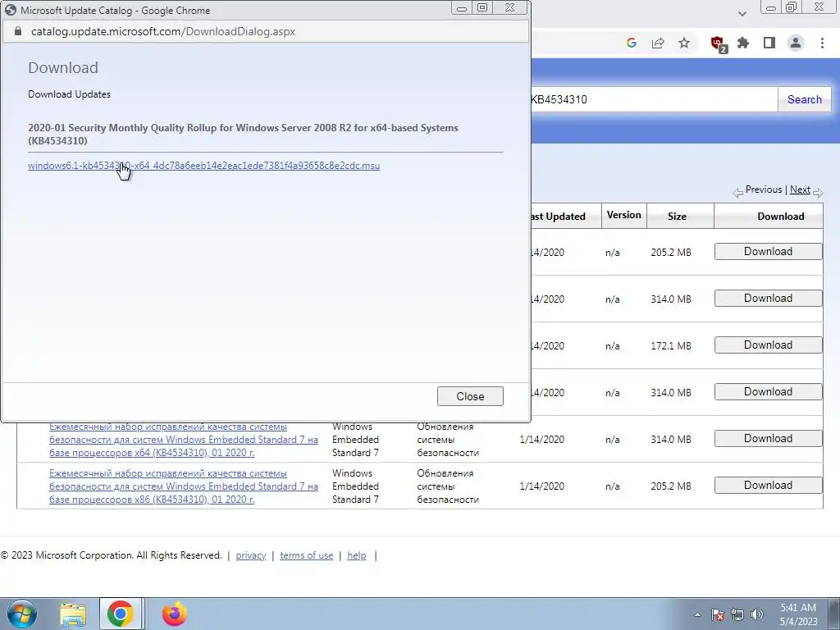840x630 pixels.
Task: Click the Download column header
Action: [x=781, y=217]
